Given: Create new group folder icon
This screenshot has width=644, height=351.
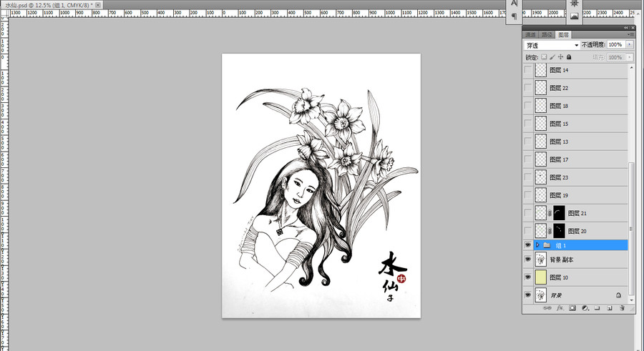Looking at the screenshot, I should [x=597, y=308].
